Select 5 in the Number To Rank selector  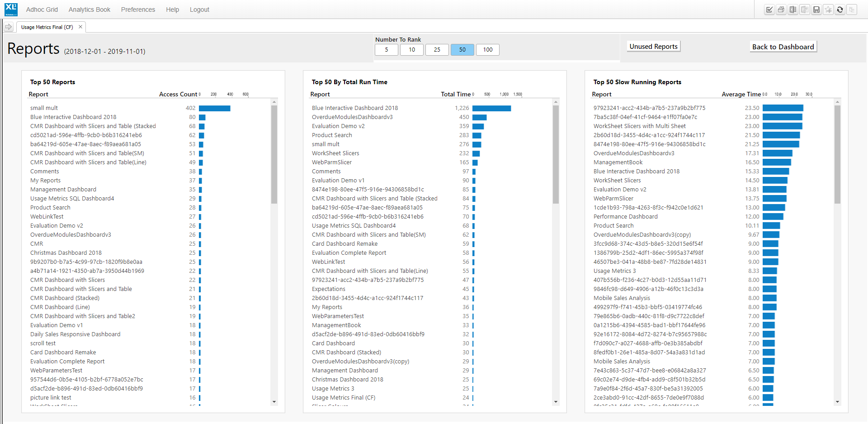pos(387,50)
